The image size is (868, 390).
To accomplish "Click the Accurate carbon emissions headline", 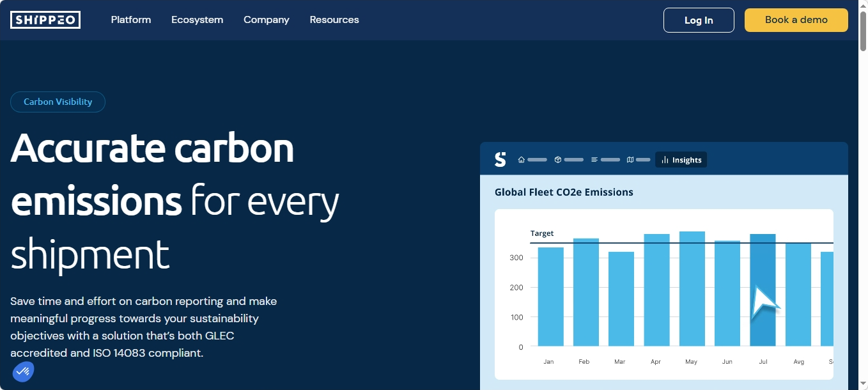I will click(x=174, y=201).
